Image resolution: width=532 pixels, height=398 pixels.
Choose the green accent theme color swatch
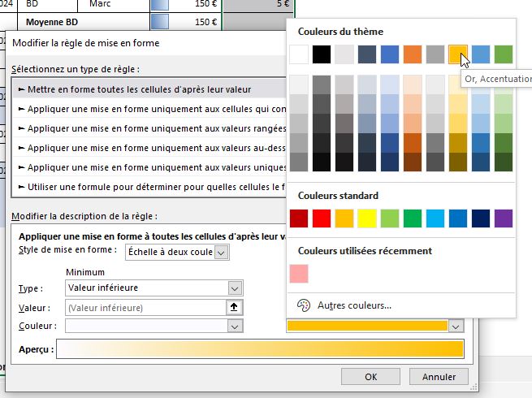pos(504,54)
